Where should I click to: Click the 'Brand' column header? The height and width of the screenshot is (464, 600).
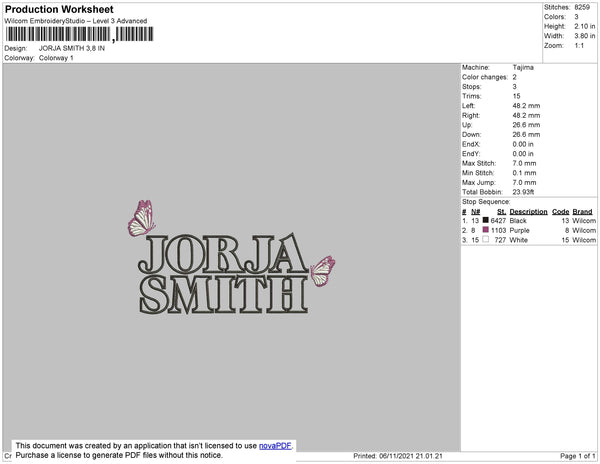[582, 212]
